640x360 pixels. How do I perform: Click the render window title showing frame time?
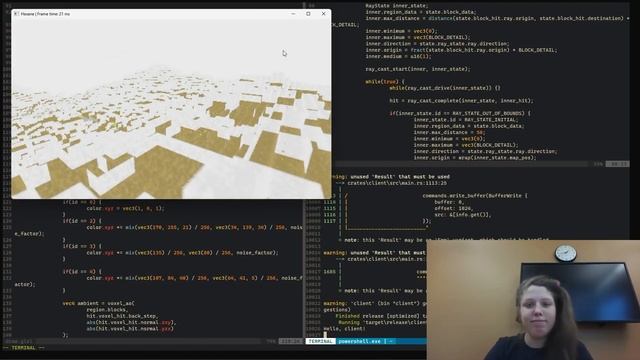pos(45,14)
